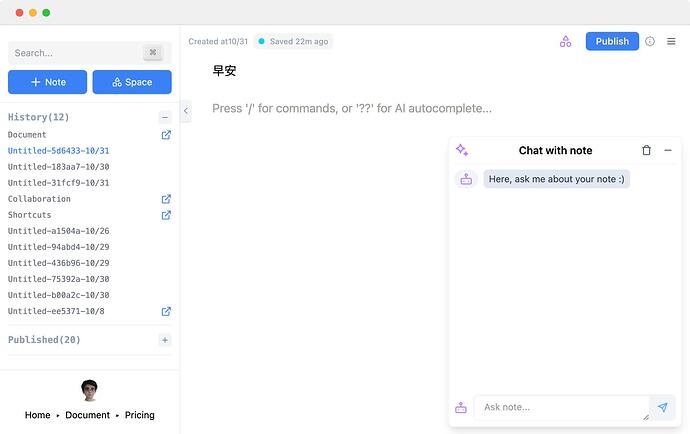Click the Publish button

[612, 42]
